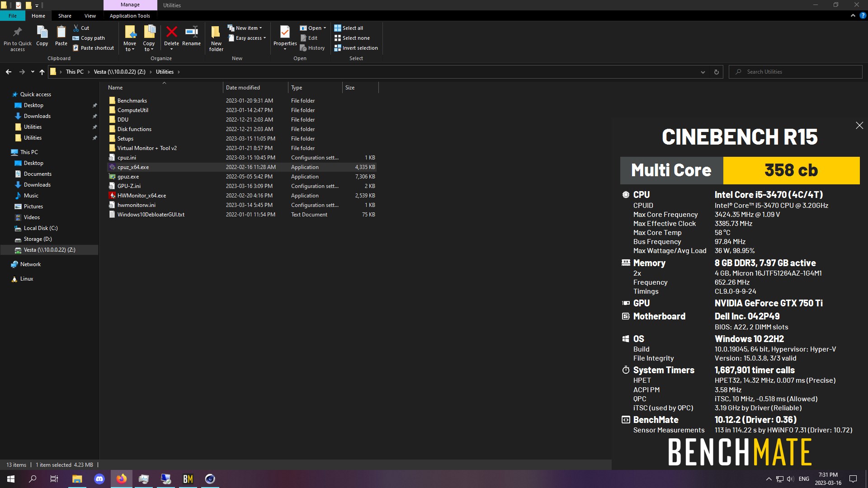Select Linux in navigation pane

coord(27,279)
